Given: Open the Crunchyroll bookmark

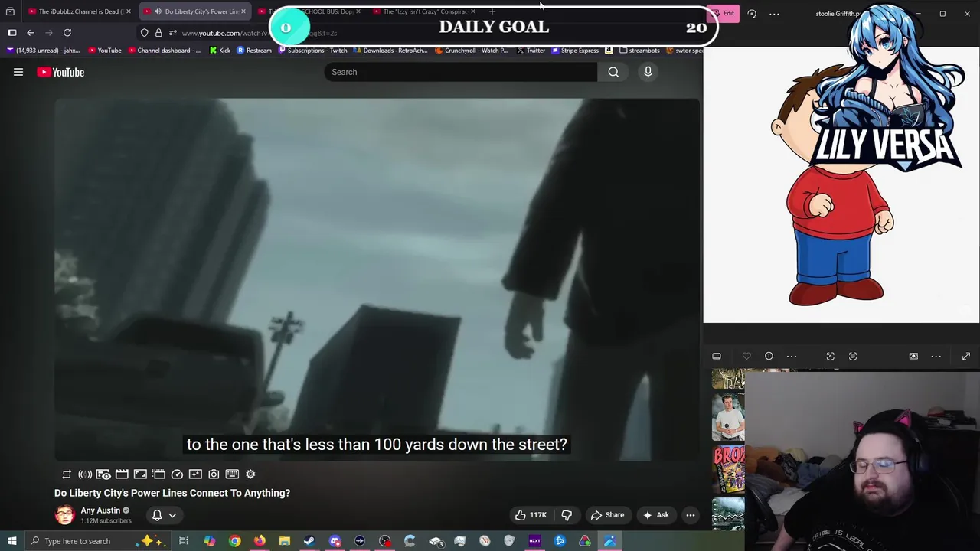Looking at the screenshot, I should 471,51.
